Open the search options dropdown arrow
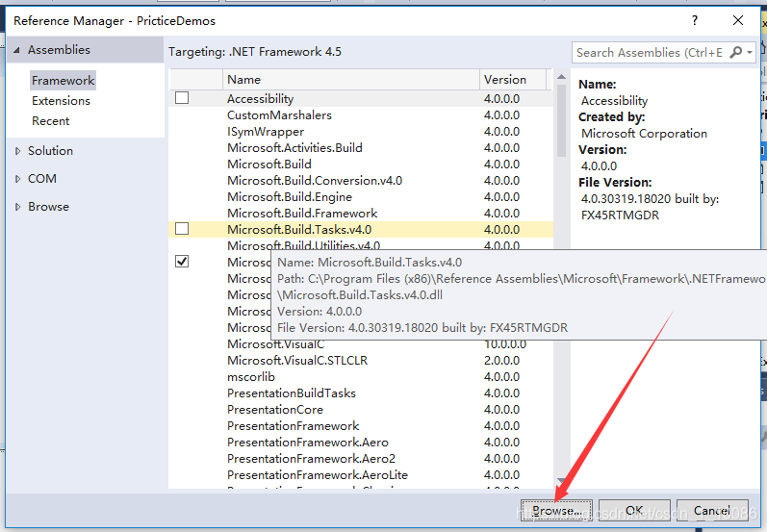The image size is (767, 532). click(750, 52)
